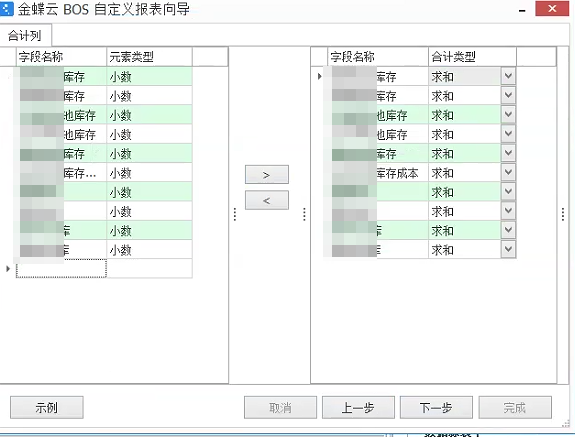Switch to the 合计列 tab
This screenshot has height=437, width=575.
[25, 36]
